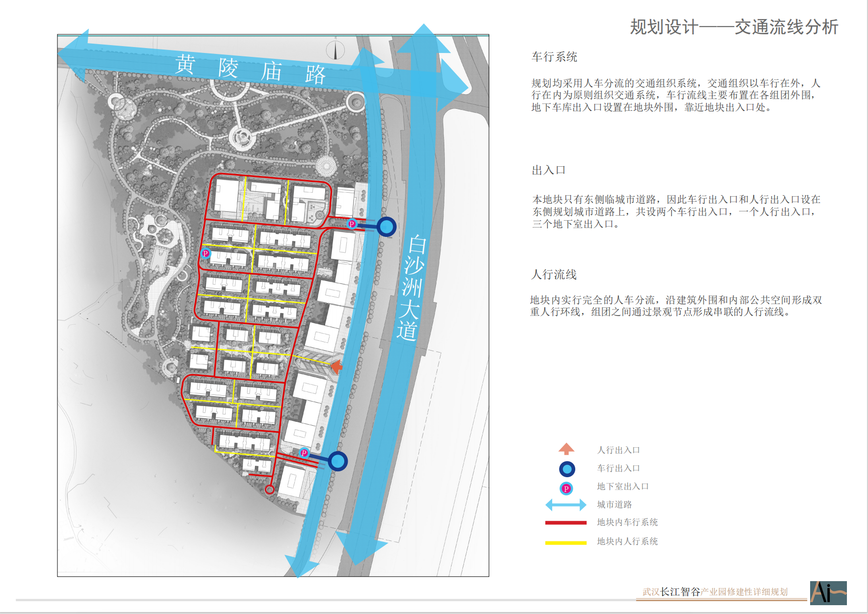Screen dimensions: 868x614
Task: Click the blue double-arrow city road legend symbol
Action: click(x=566, y=505)
